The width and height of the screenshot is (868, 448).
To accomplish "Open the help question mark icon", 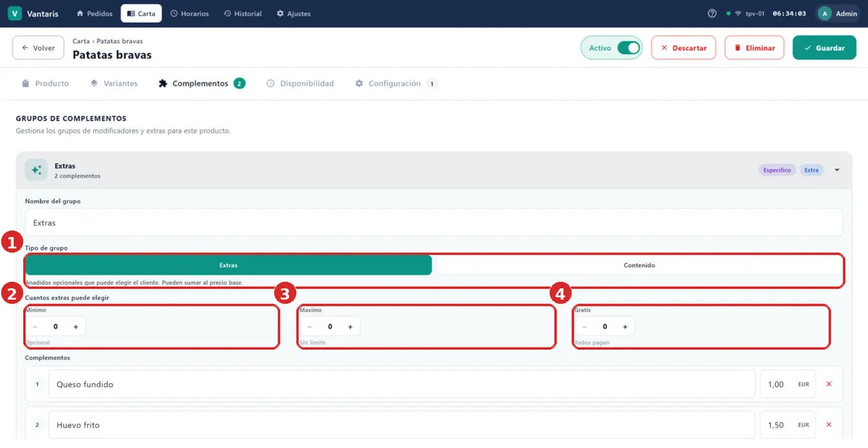I will click(712, 14).
